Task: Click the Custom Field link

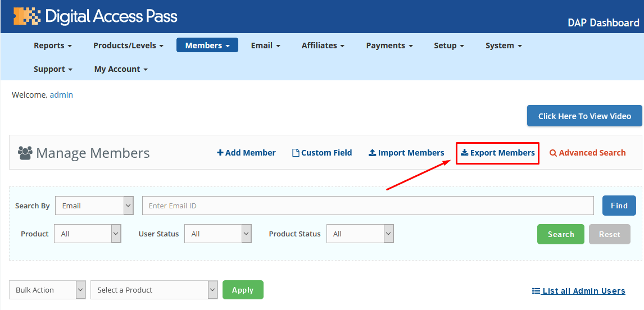Action: 322,153
